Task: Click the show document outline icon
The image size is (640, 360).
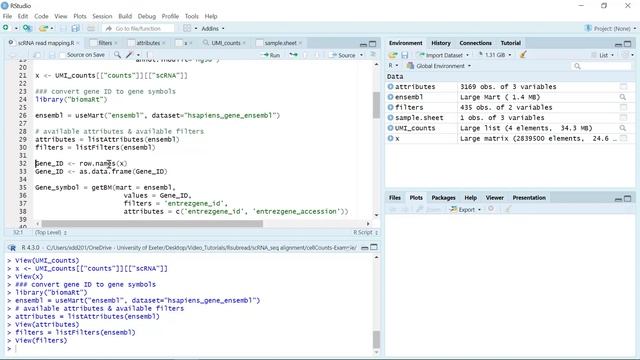Action: pos(373,55)
